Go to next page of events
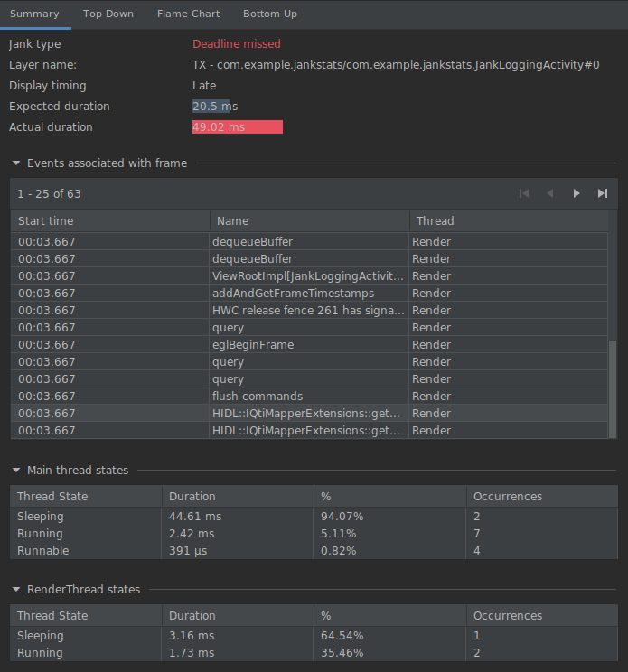The image size is (628, 672). 576,193
